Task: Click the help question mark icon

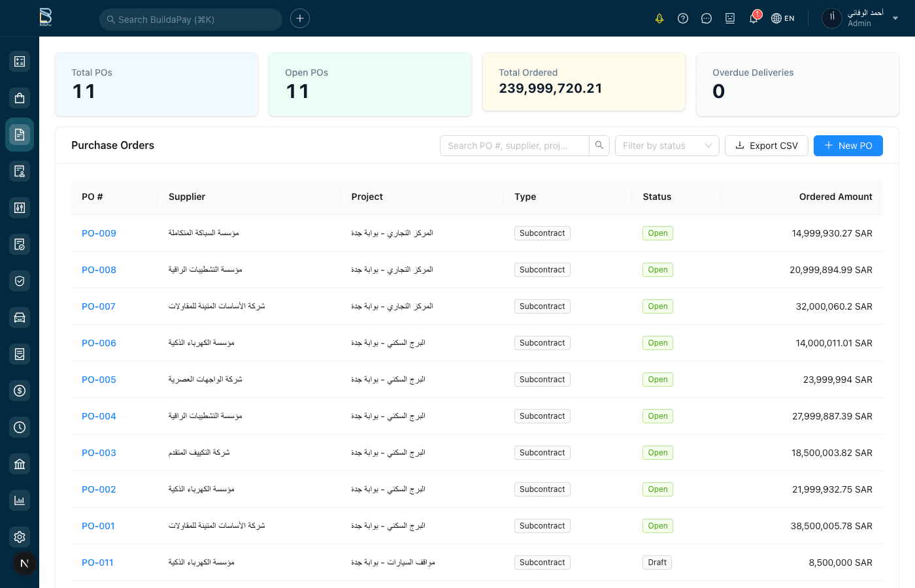Action: pos(683,18)
